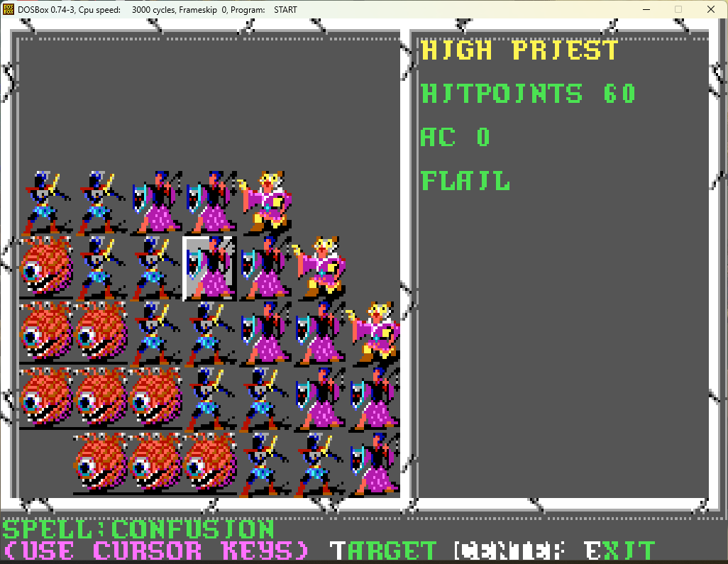The image size is (728, 564).
Task: Click the second beholder in the third row
Action: 101,333
